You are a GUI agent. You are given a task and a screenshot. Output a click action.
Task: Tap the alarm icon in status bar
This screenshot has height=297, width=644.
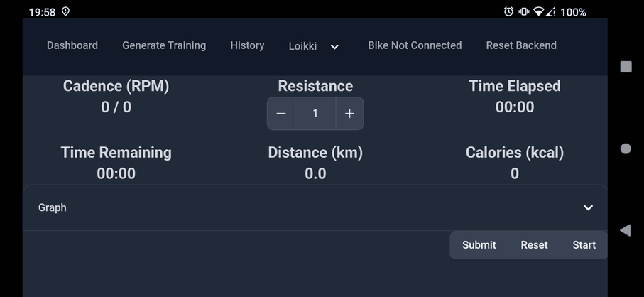coord(508,11)
